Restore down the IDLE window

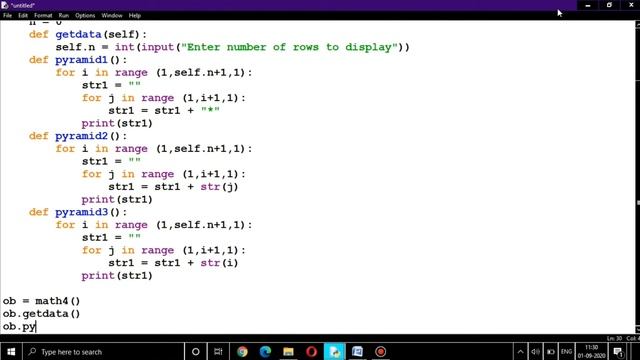tap(609, 5)
